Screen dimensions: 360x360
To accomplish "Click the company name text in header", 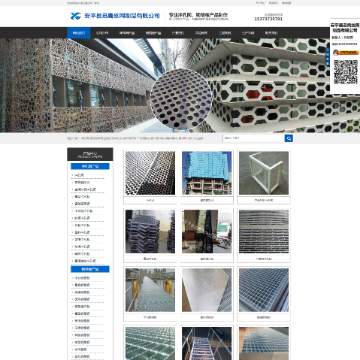I will (x=122, y=16).
